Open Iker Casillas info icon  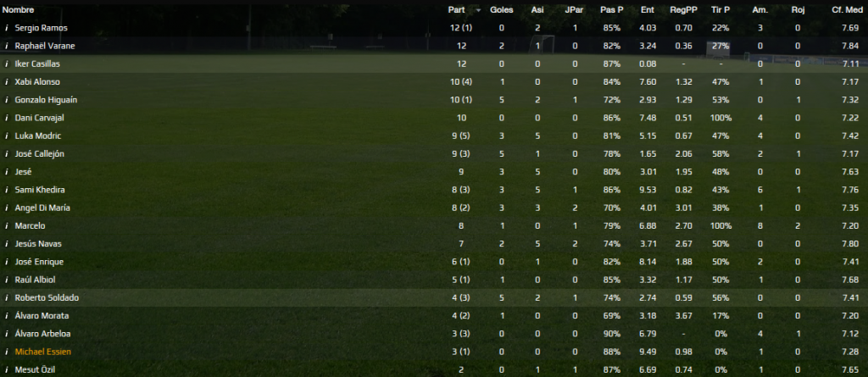(x=7, y=64)
